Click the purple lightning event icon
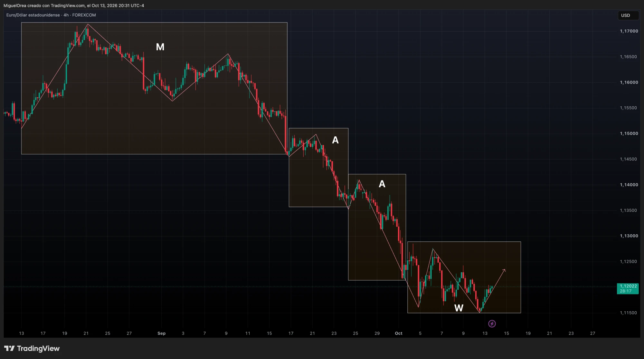Viewport: 644px width, 359px height. pyautogui.click(x=492, y=324)
